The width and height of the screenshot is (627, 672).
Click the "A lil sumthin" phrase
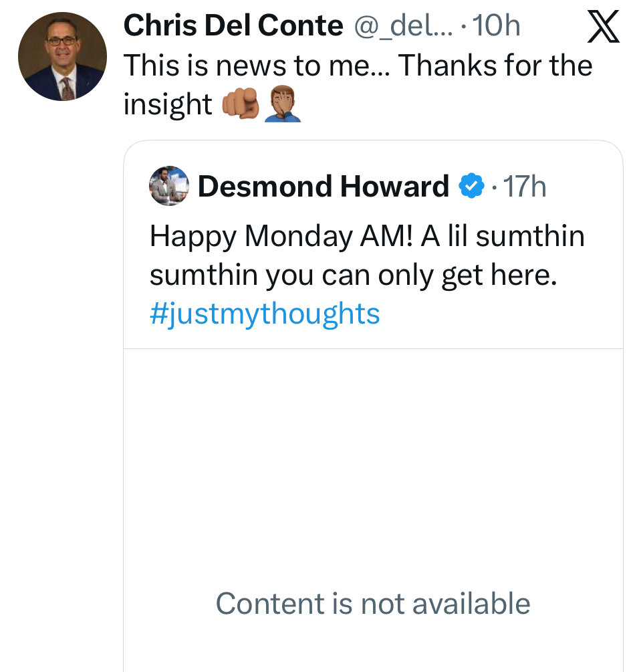(x=503, y=235)
